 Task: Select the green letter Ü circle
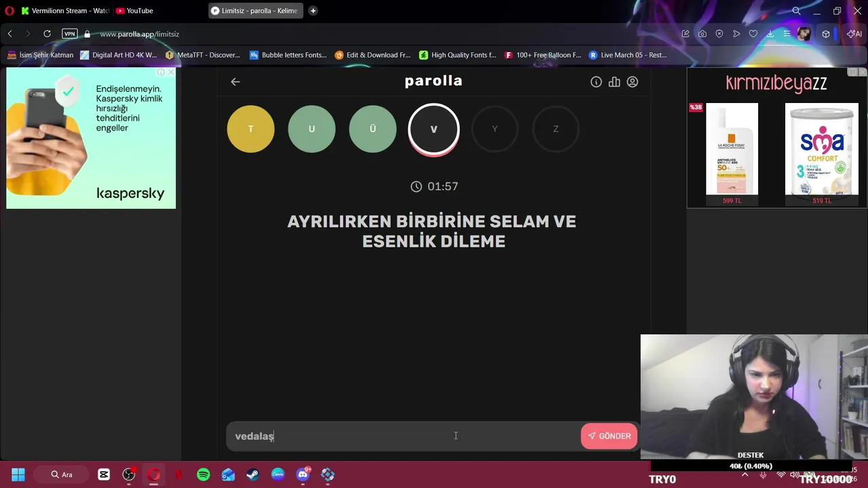[x=373, y=129]
